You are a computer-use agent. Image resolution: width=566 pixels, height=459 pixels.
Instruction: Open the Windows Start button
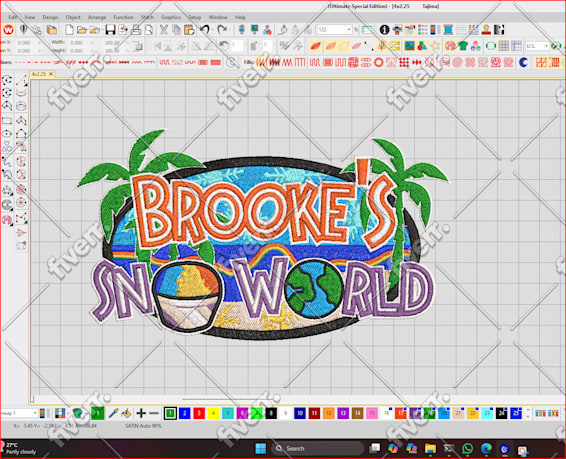click(x=260, y=449)
